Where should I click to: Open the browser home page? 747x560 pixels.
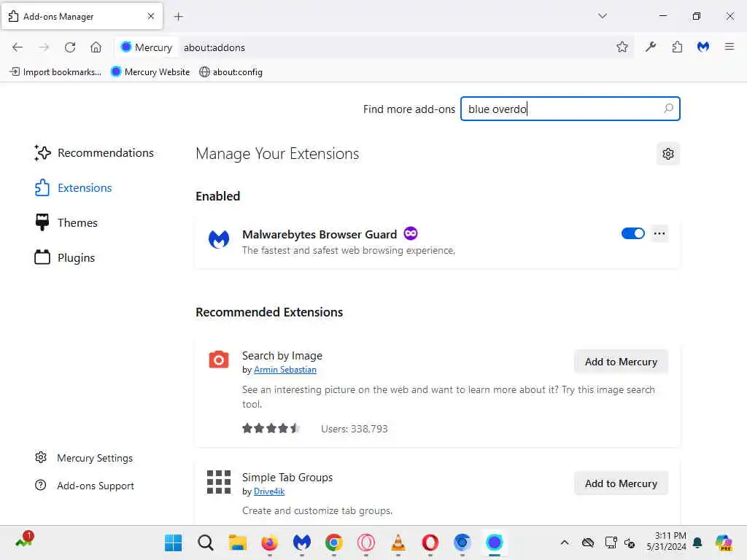click(96, 47)
